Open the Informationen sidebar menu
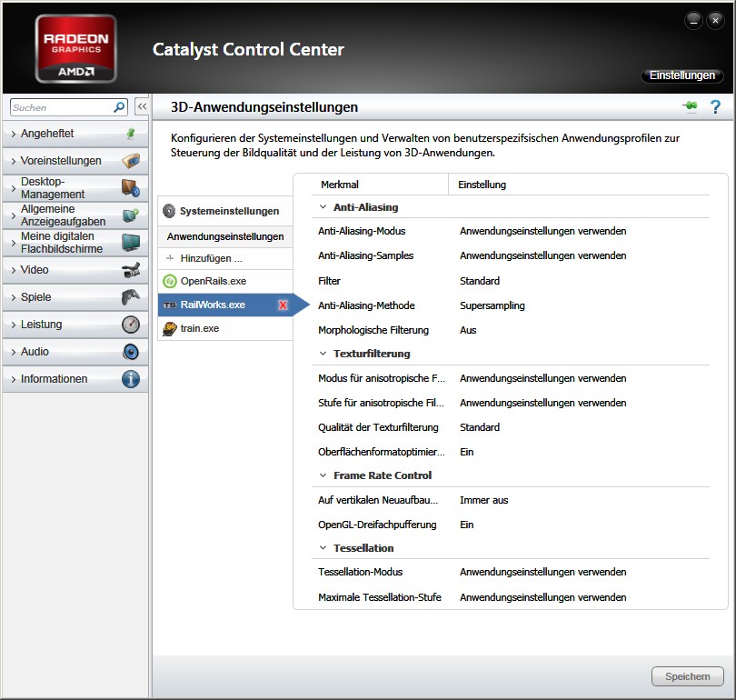736x700 pixels. tap(75, 379)
